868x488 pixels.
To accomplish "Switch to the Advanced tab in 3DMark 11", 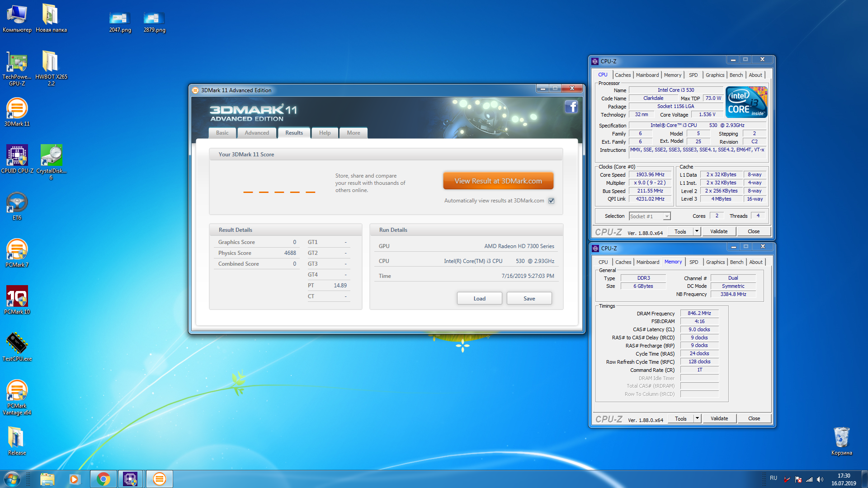I will [257, 133].
